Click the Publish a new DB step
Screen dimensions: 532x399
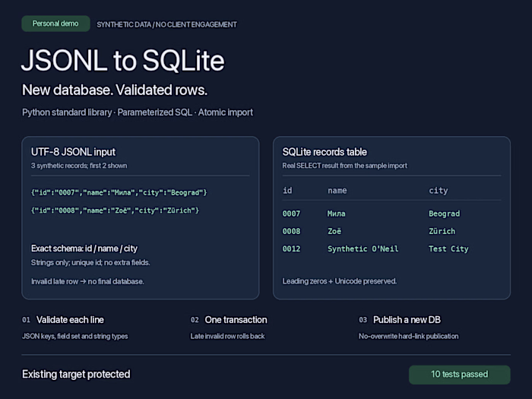[407, 320]
